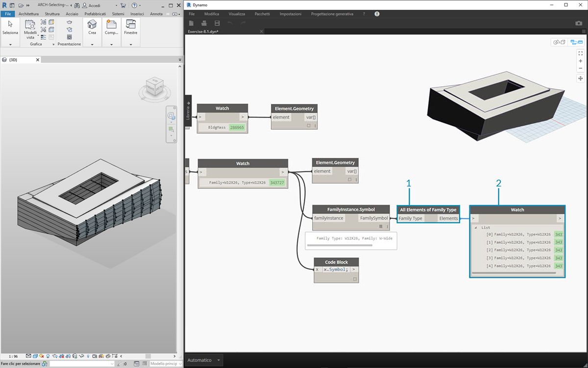Switch to 3D background preview navigation
Image resolution: width=588 pixels, height=368 pixels.
(x=559, y=42)
